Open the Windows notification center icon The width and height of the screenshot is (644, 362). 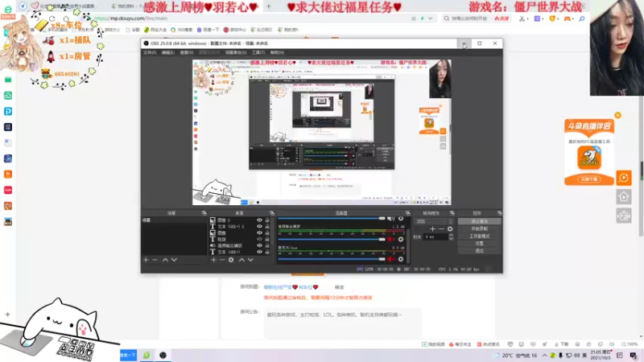pos(634,356)
